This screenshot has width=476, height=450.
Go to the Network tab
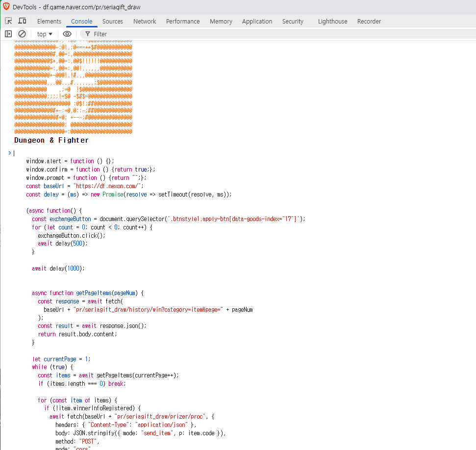tap(145, 21)
